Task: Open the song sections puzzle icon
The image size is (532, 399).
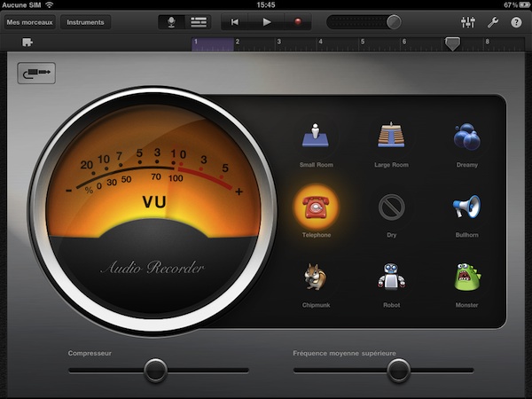Action: pos(27,43)
